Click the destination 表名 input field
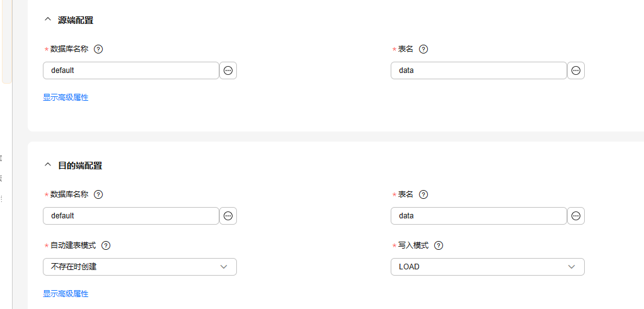This screenshot has height=309, width=644. pyautogui.click(x=479, y=216)
